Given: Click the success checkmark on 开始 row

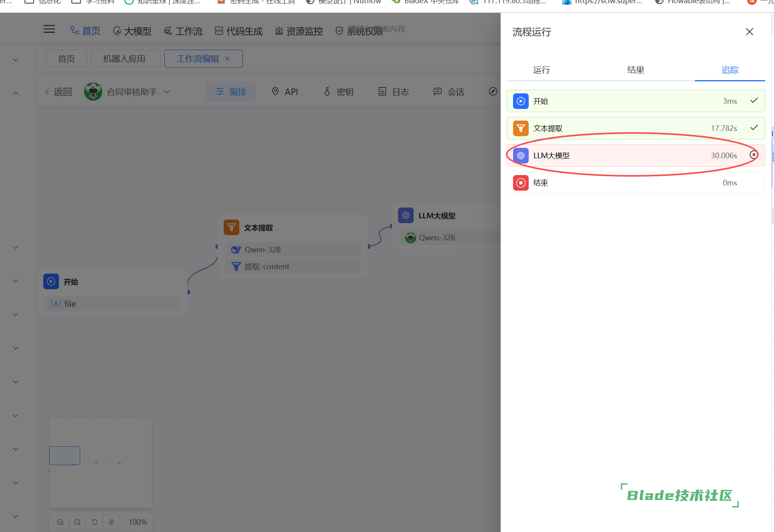Looking at the screenshot, I should 754,100.
